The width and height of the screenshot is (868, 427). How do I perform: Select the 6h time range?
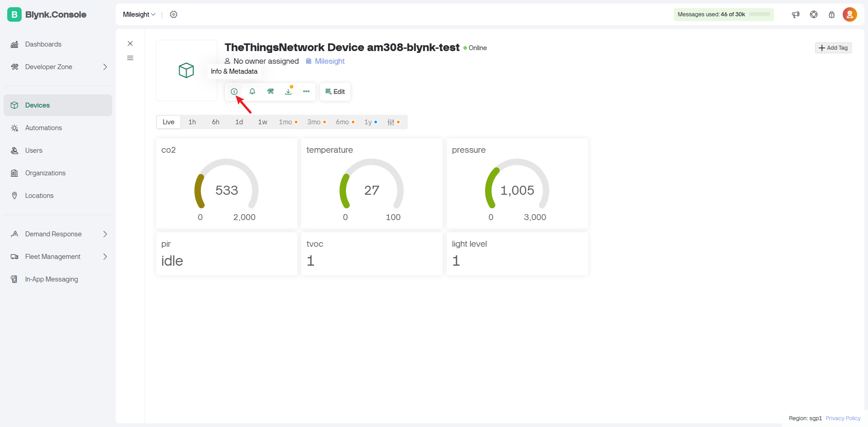click(x=216, y=122)
